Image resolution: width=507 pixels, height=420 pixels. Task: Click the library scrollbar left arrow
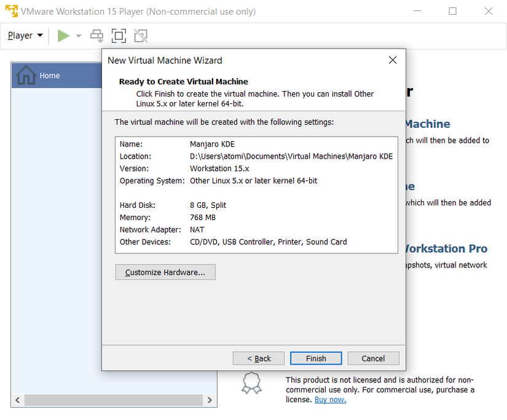(17, 400)
